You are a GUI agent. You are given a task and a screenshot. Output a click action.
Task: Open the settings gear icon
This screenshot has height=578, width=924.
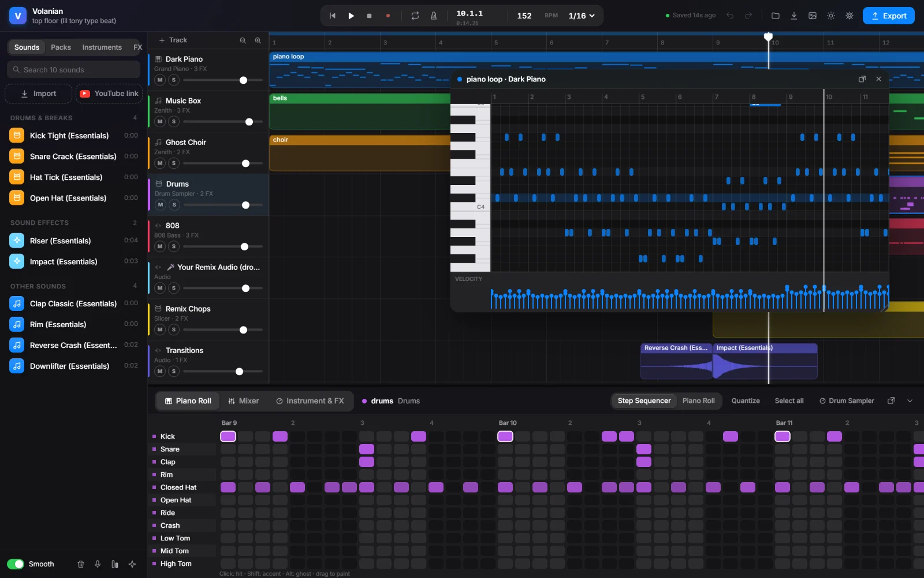pos(850,16)
